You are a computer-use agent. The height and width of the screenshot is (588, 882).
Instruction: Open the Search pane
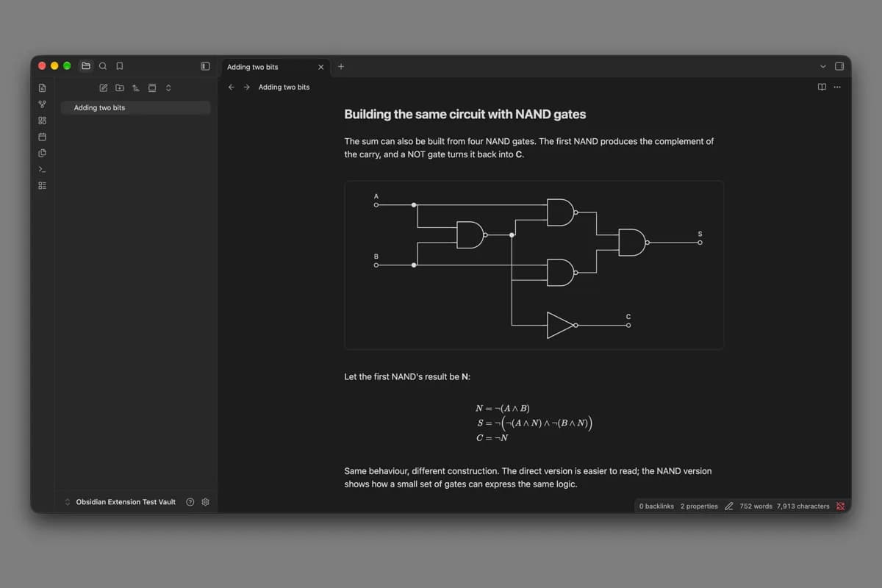tap(103, 66)
